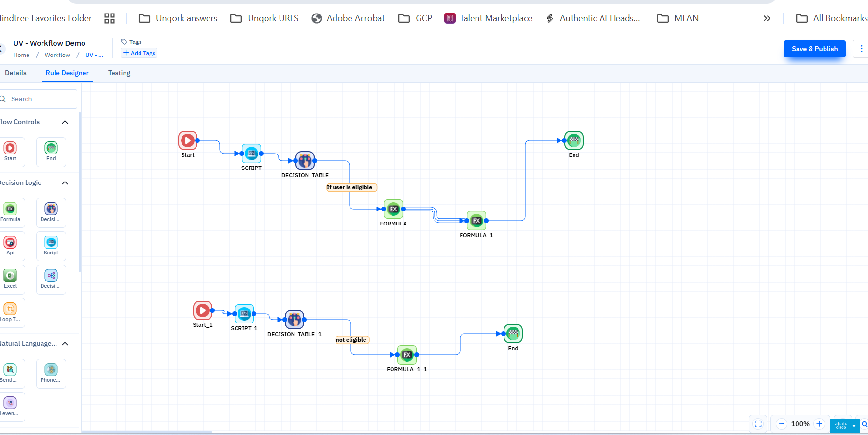Pick the Phonetic component in Natural Language
This screenshot has width=868, height=435.
[51, 373]
